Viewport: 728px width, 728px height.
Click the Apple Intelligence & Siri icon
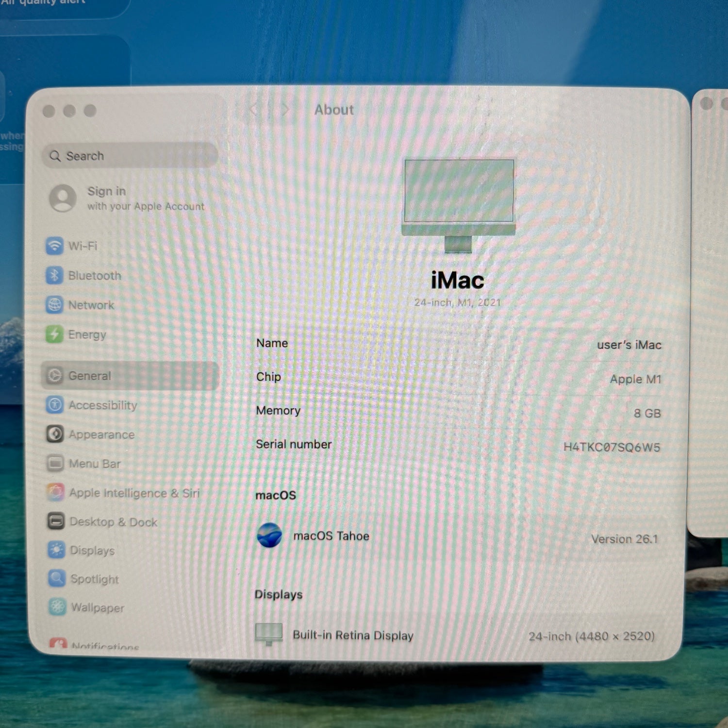point(55,492)
